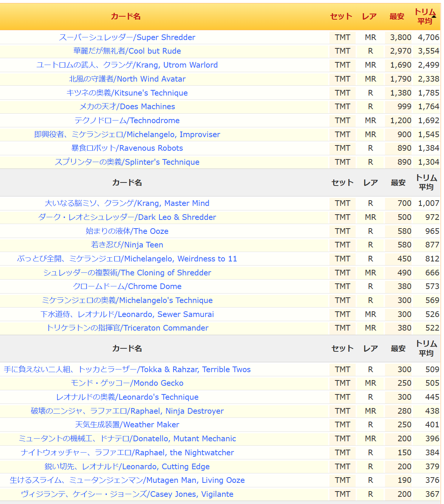Open Tokka & Rahzar, Terrible Twos link

[x=127, y=369]
